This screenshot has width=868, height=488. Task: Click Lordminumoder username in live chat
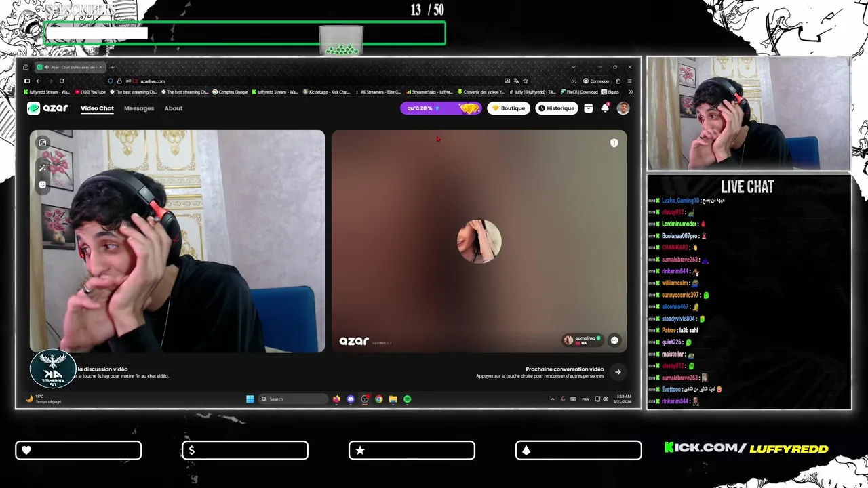[679, 224]
